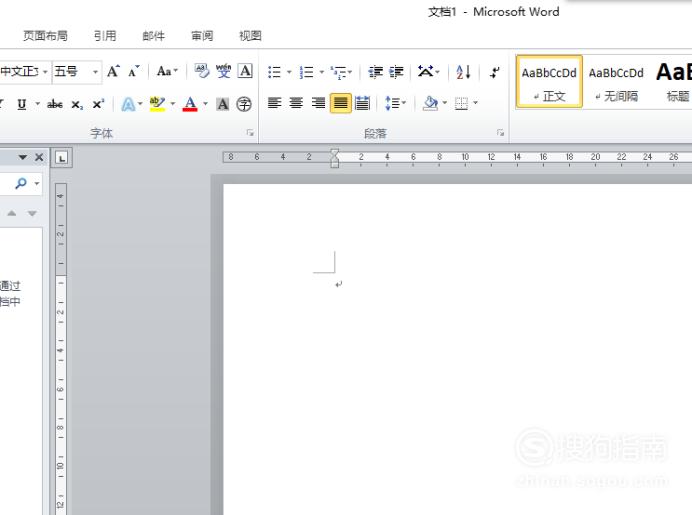
Task: Insert a multilevel list
Action: point(338,72)
